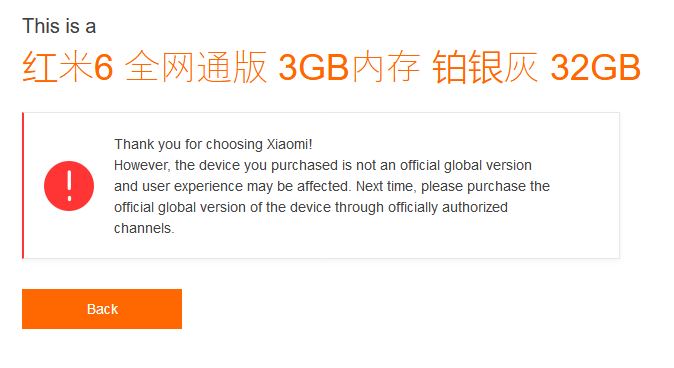Click "Thank you for choosing Xiaomi!" line
This screenshot has width=674, height=368.
[213, 144]
